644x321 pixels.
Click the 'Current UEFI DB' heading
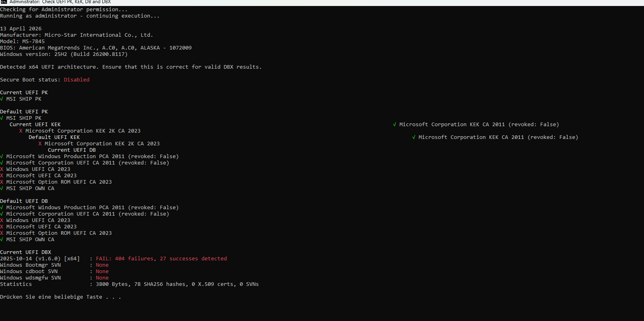click(x=72, y=150)
